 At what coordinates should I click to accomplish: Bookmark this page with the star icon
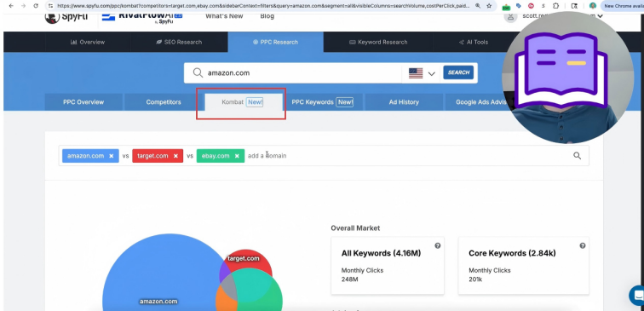tap(489, 6)
